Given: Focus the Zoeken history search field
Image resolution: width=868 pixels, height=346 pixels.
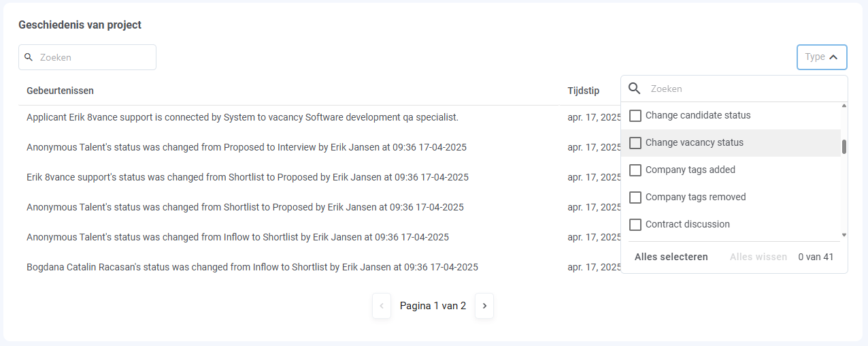Looking at the screenshot, I should pos(95,57).
